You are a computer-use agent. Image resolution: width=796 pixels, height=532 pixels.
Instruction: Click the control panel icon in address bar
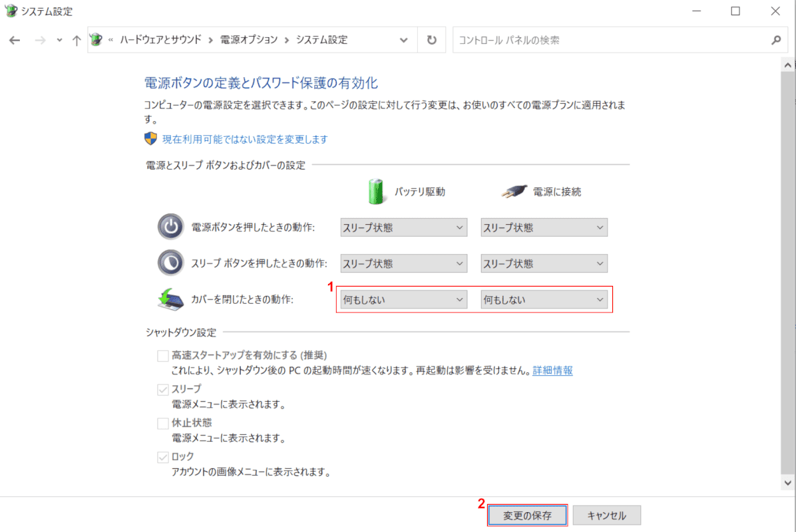(96, 39)
